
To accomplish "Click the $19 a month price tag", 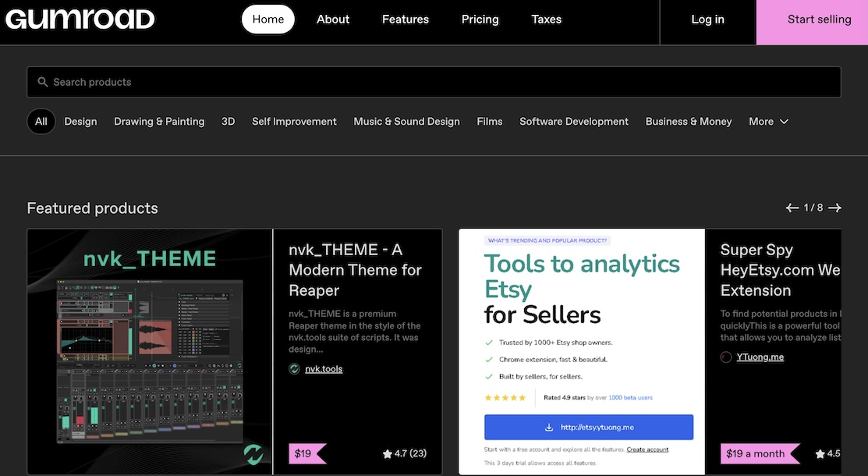I will (x=760, y=454).
